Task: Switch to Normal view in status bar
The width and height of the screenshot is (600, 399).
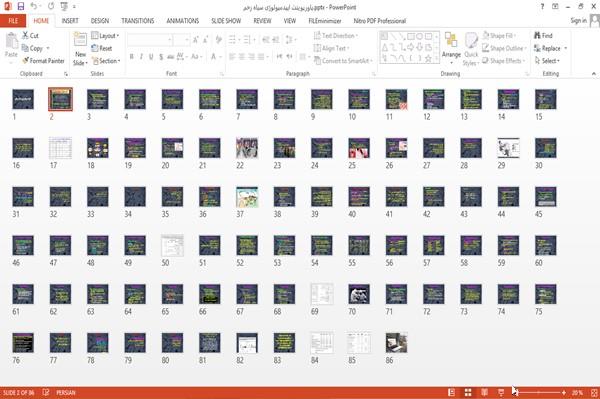Action: [452, 392]
